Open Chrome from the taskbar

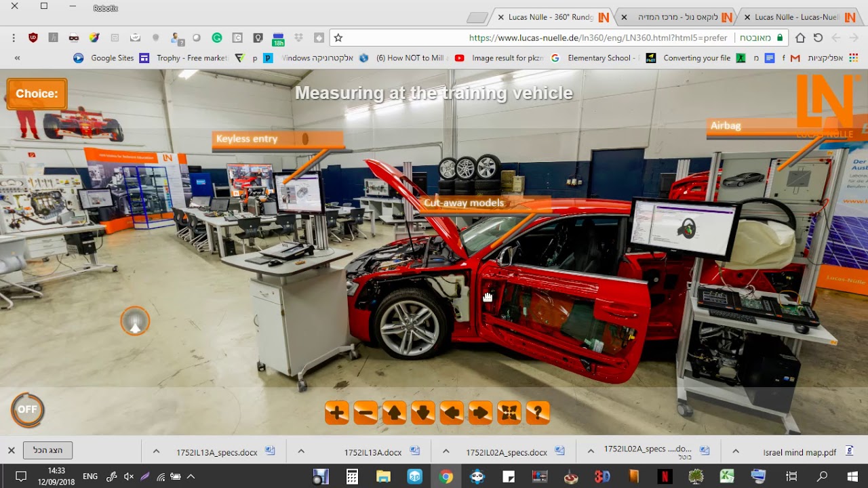point(446,476)
